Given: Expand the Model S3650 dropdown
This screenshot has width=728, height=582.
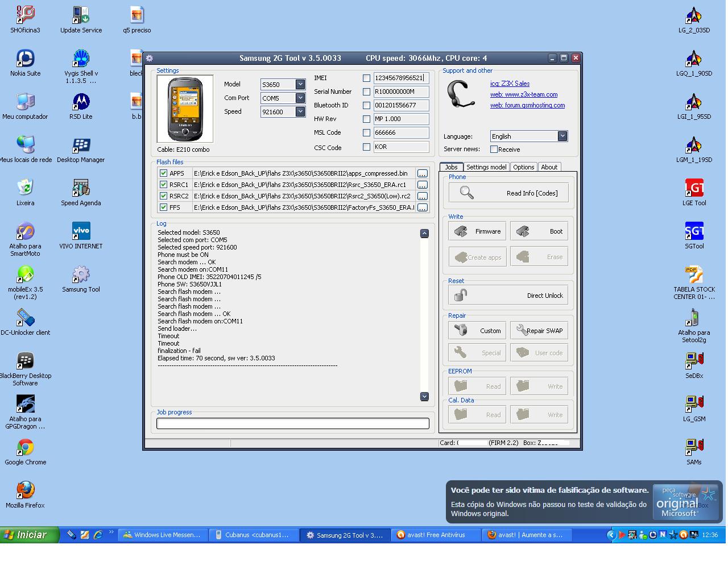Looking at the screenshot, I should coord(300,84).
